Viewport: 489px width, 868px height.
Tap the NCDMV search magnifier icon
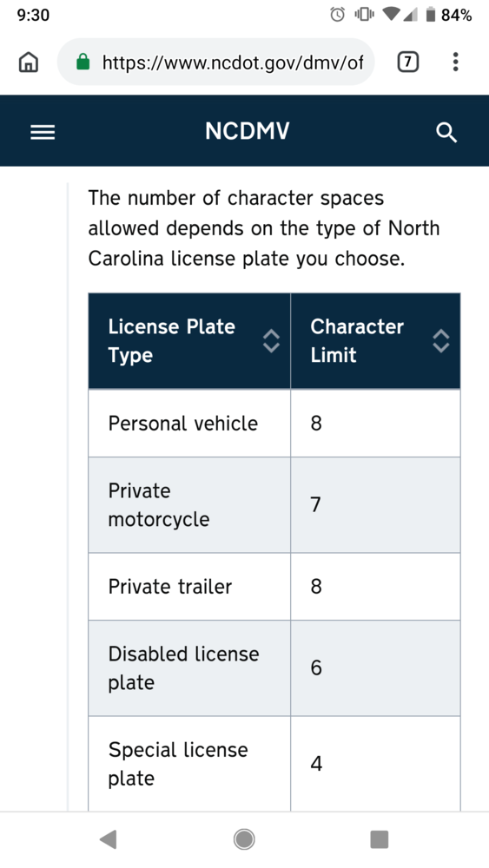[446, 132]
